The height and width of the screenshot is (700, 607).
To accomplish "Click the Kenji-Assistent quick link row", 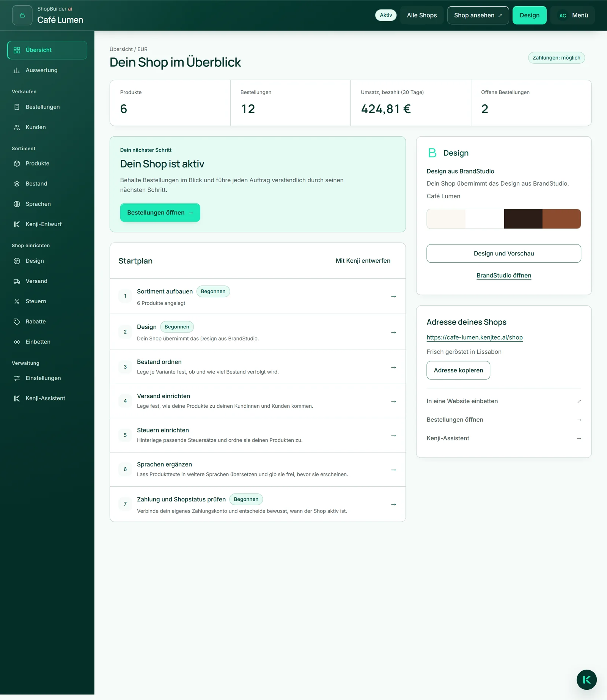I will pos(504,438).
